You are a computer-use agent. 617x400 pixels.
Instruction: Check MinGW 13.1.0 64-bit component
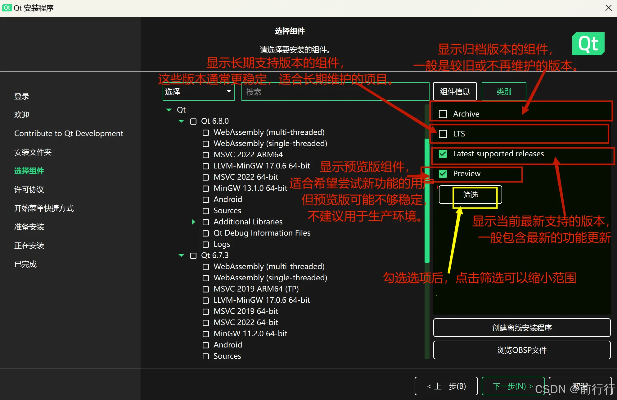point(206,189)
